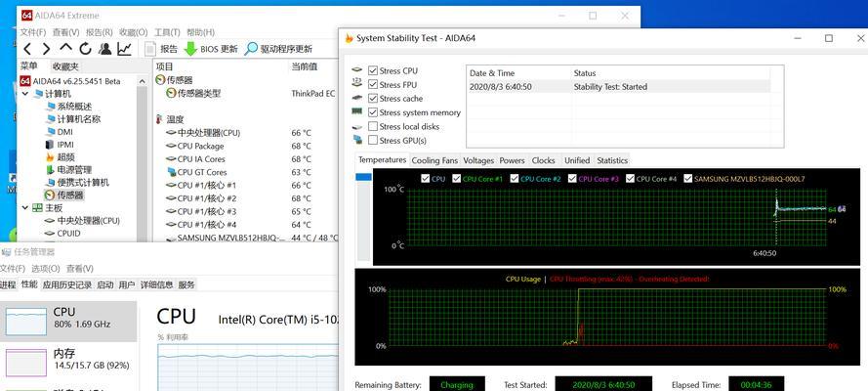
Task: Toggle the CPU graph series checkbox
Action: pyautogui.click(x=425, y=179)
